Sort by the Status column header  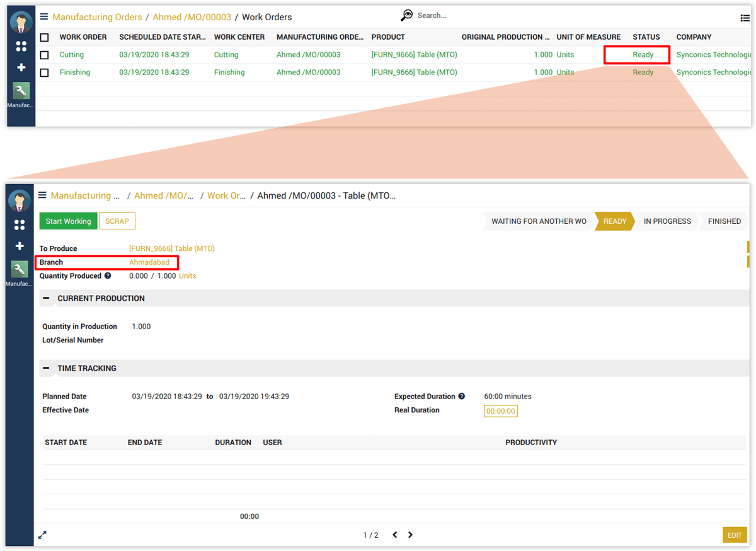tap(646, 37)
